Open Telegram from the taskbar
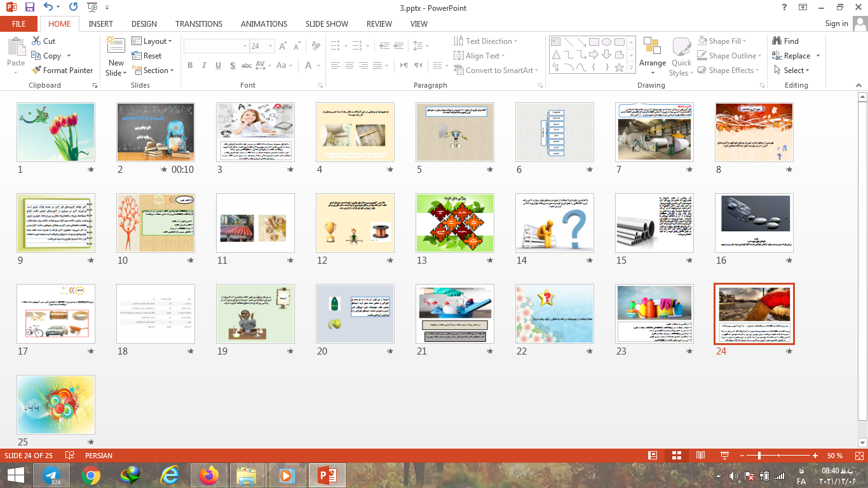Image resolution: width=868 pixels, height=488 pixels. tap(51, 475)
